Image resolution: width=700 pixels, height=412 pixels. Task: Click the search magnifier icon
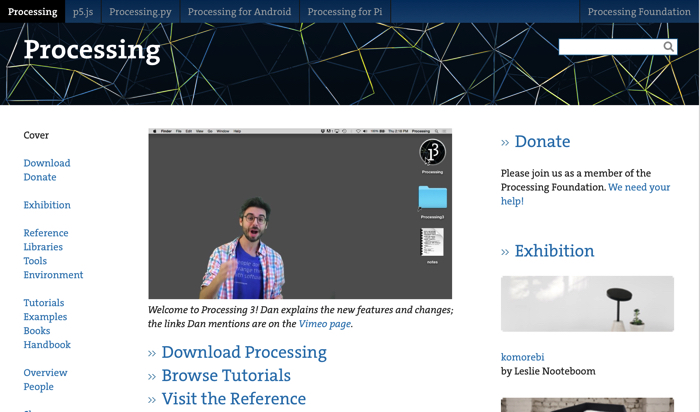point(668,47)
